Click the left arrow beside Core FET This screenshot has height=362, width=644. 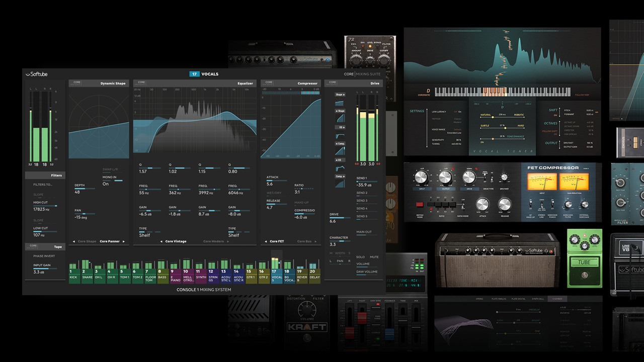coord(266,241)
